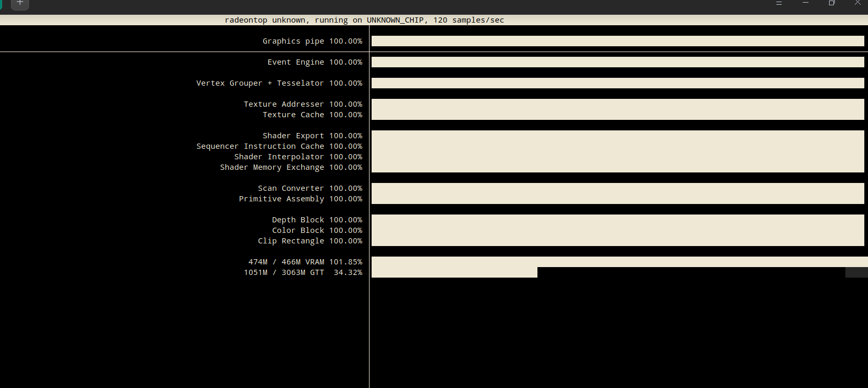
Task: Close the terminal window
Action: point(857,3)
